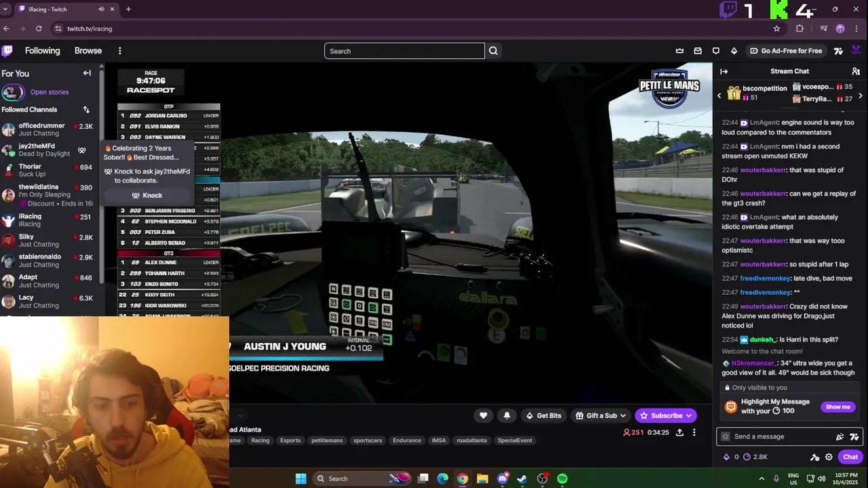Reload the page in Chrome

39,28
